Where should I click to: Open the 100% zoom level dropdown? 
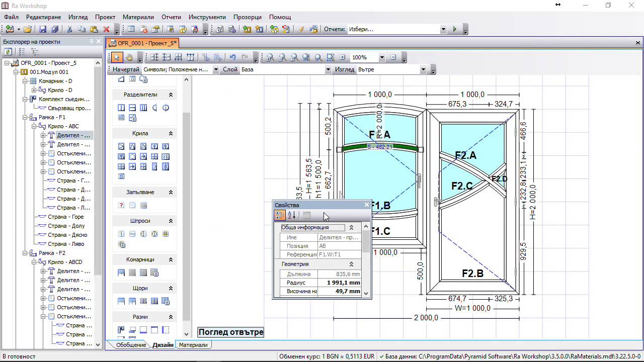(382, 57)
